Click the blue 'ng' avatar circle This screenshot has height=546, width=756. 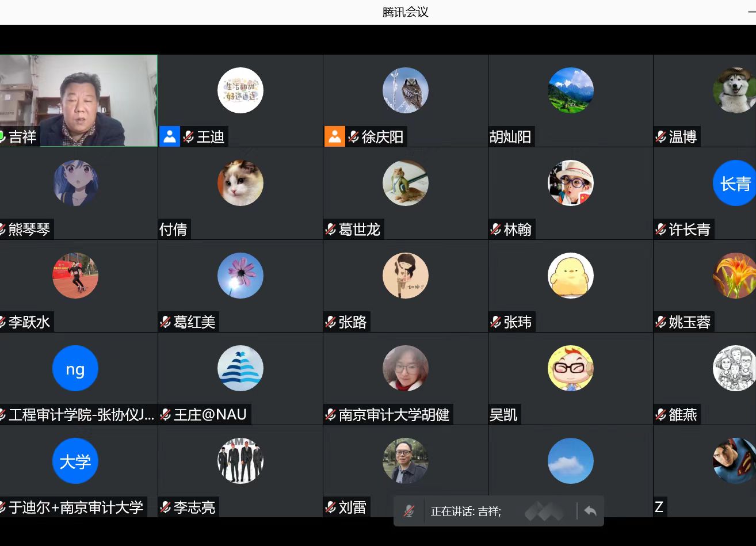[75, 368]
